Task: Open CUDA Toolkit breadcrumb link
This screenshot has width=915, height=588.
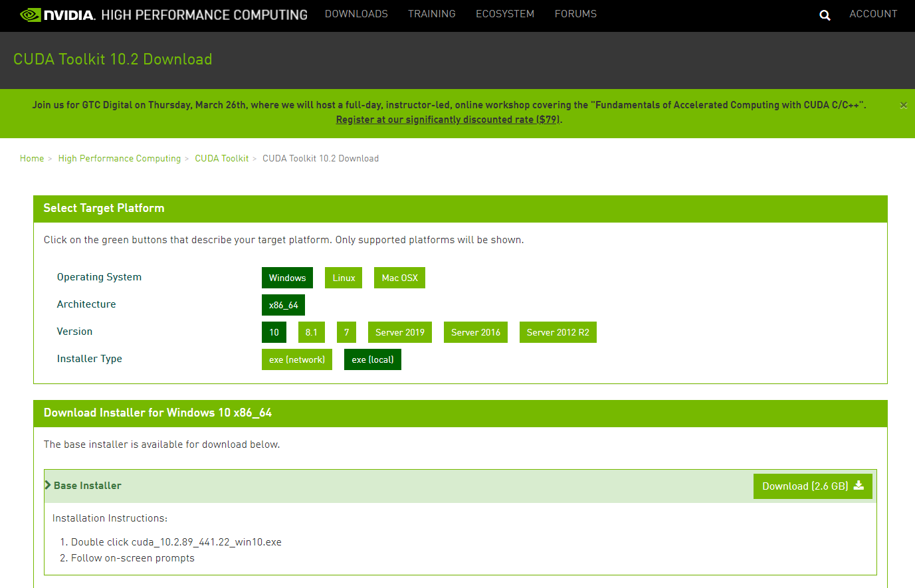Action: (222, 158)
